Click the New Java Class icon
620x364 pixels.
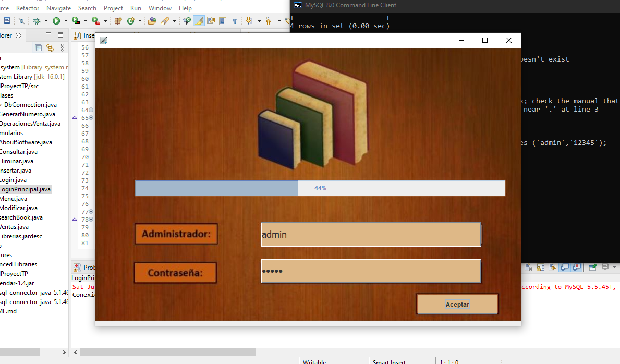[130, 20]
